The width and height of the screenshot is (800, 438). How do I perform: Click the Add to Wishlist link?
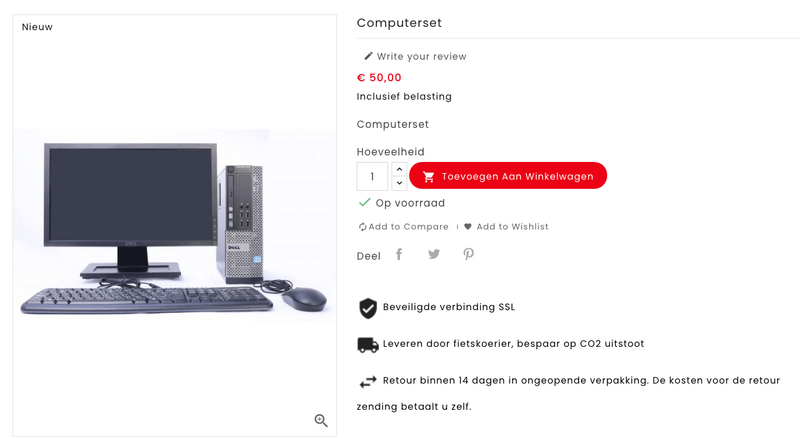point(512,227)
